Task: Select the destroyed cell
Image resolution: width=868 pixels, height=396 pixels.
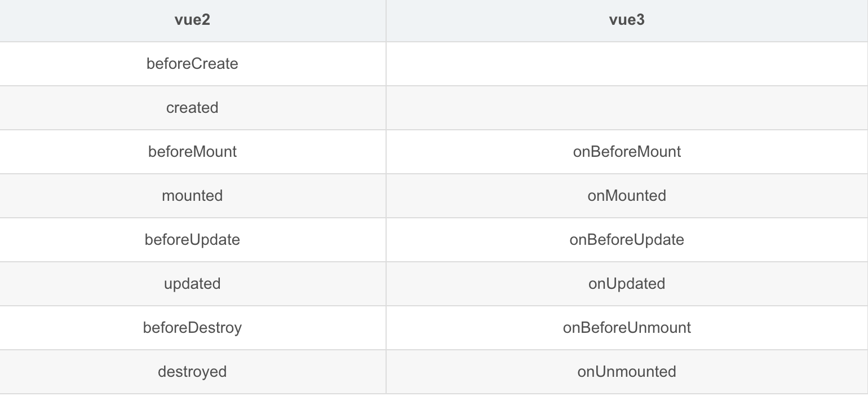Action: pyautogui.click(x=192, y=372)
